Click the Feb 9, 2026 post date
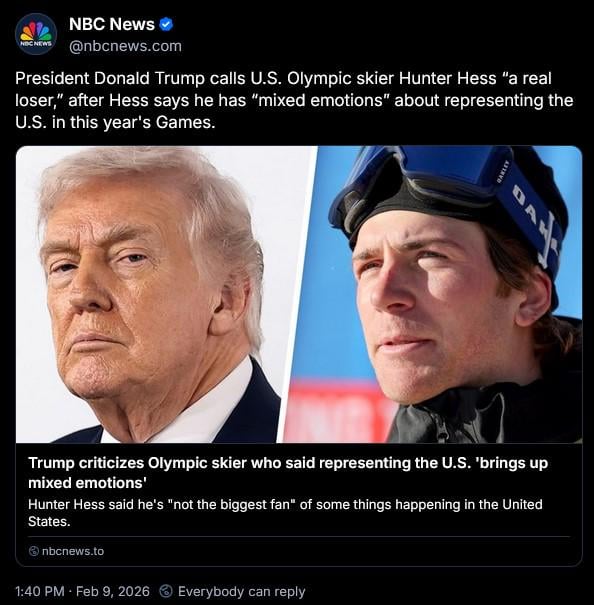Screen dimensions: 594x605 tap(113, 591)
